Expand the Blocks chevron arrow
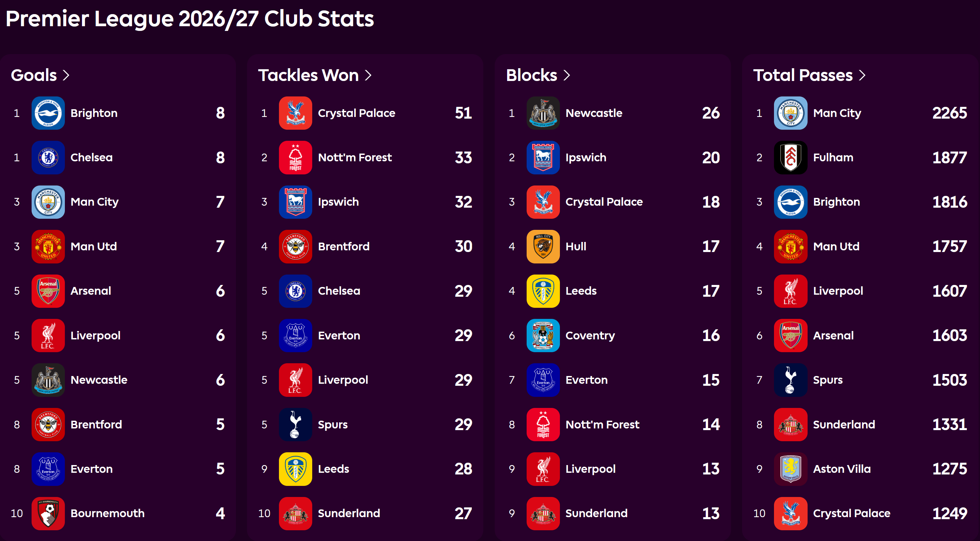Viewport: 980px width, 541px height. (x=567, y=75)
